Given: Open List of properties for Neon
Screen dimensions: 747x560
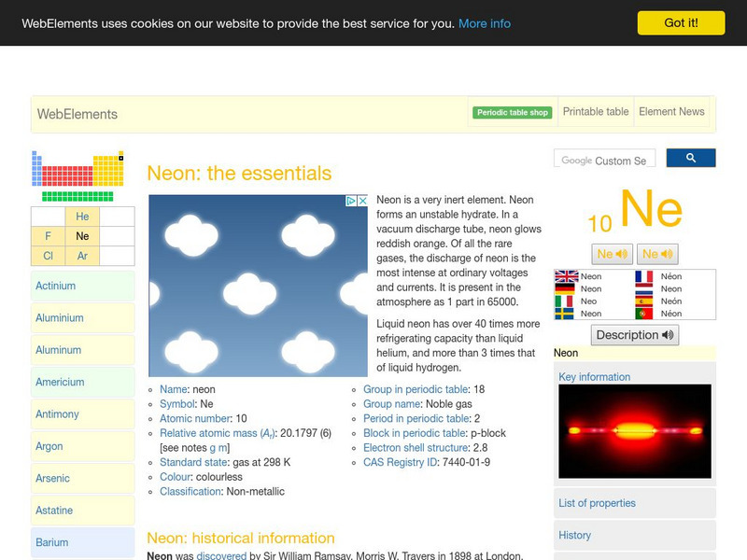Looking at the screenshot, I should (599, 502).
